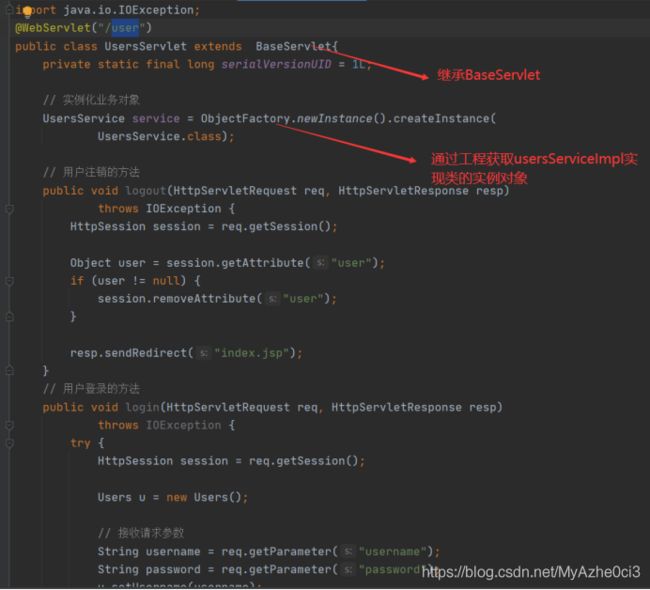This screenshot has height=590, width=650.
Task: Click the new keyword before Users()
Action: coord(177,498)
